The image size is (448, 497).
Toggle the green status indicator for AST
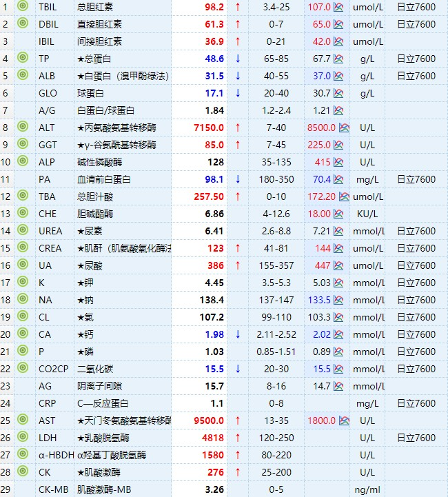[23, 420]
